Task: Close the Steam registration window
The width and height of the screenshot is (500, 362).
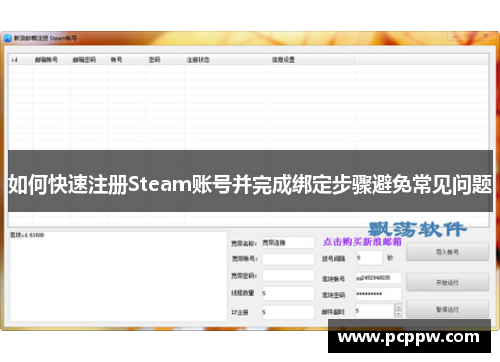Action: (485, 36)
